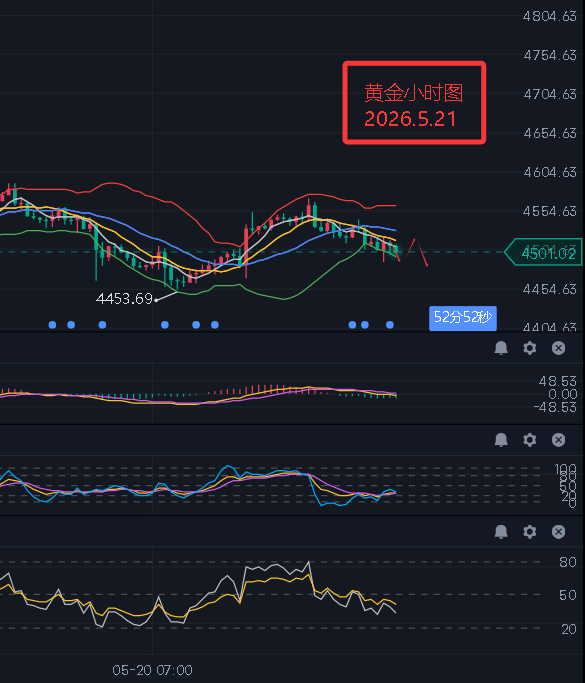This screenshot has width=585, height=683.
Task: Open alert bell on MACD indicator panel
Action: [x=501, y=348]
